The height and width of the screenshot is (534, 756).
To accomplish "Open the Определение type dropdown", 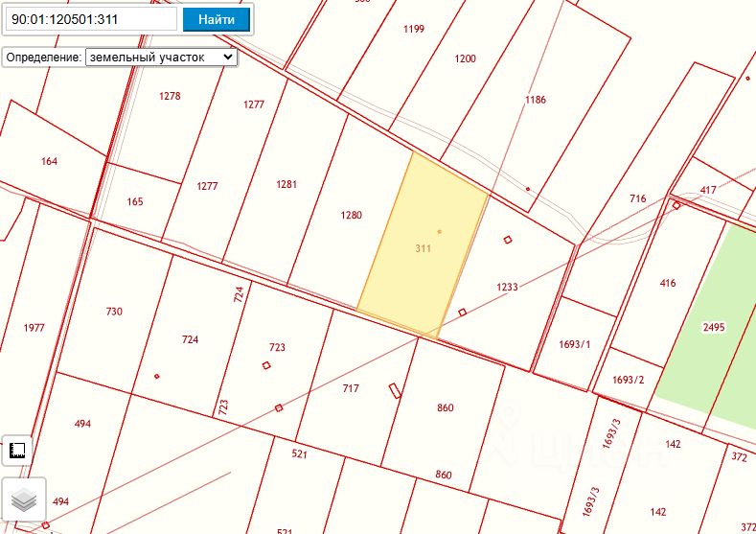I will (161, 57).
